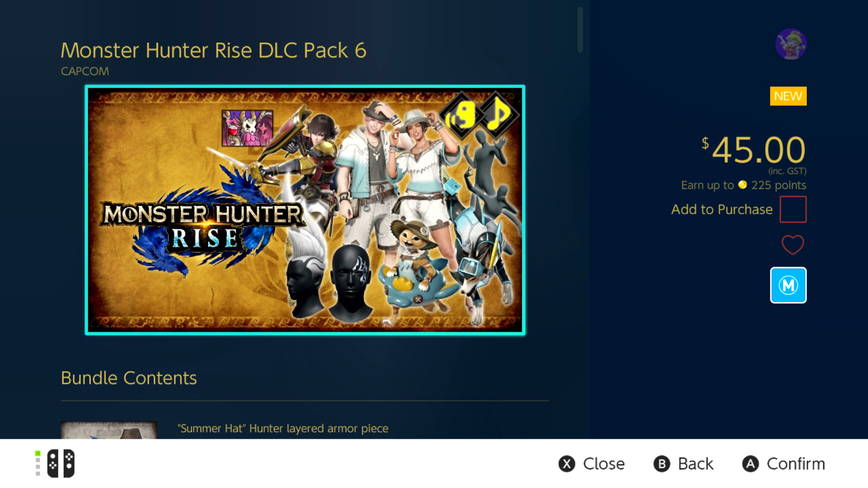This screenshot has height=488, width=868.
Task: Select "Summer Hat" Hunter layered armor entry
Action: click(x=283, y=428)
